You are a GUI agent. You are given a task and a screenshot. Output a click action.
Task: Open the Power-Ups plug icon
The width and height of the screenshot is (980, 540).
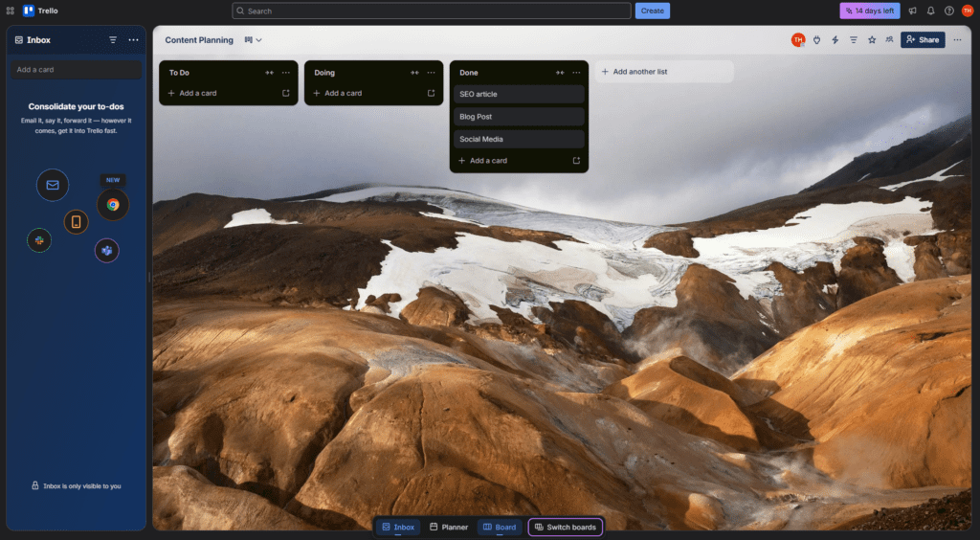tap(816, 40)
